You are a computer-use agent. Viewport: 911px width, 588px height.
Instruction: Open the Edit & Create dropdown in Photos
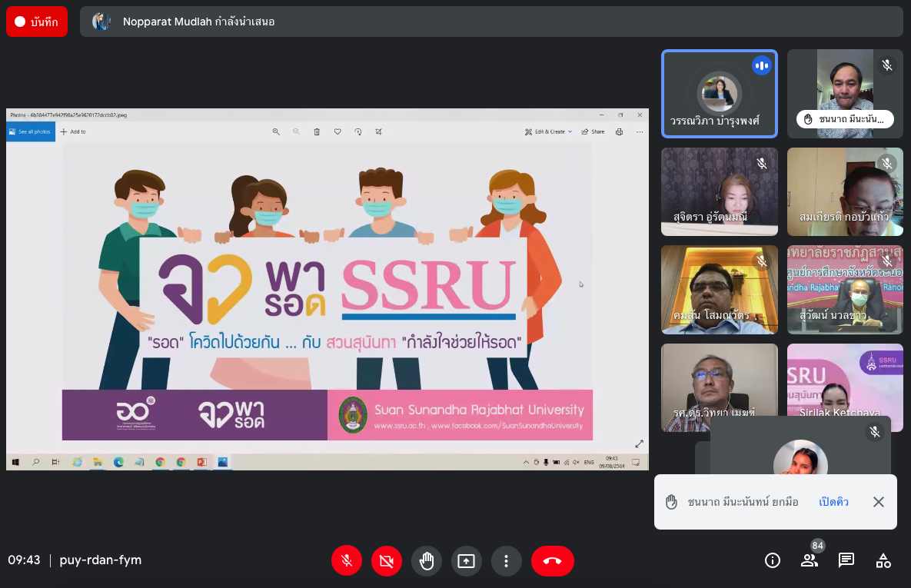pos(549,131)
